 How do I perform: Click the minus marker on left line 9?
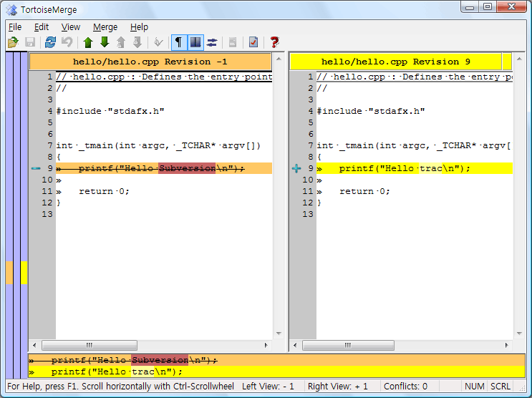pos(36,169)
